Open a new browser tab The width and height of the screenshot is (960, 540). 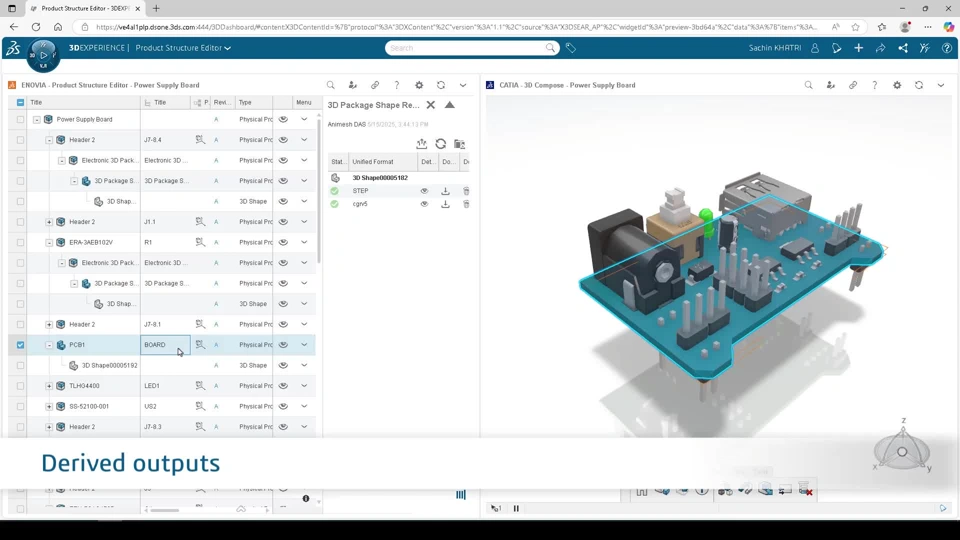click(156, 9)
